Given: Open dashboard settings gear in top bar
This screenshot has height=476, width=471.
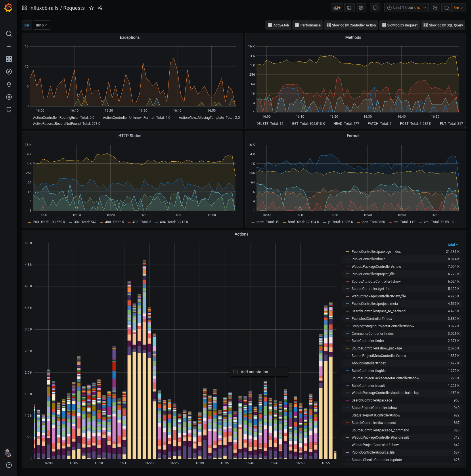Looking at the screenshot, I should [361, 8].
